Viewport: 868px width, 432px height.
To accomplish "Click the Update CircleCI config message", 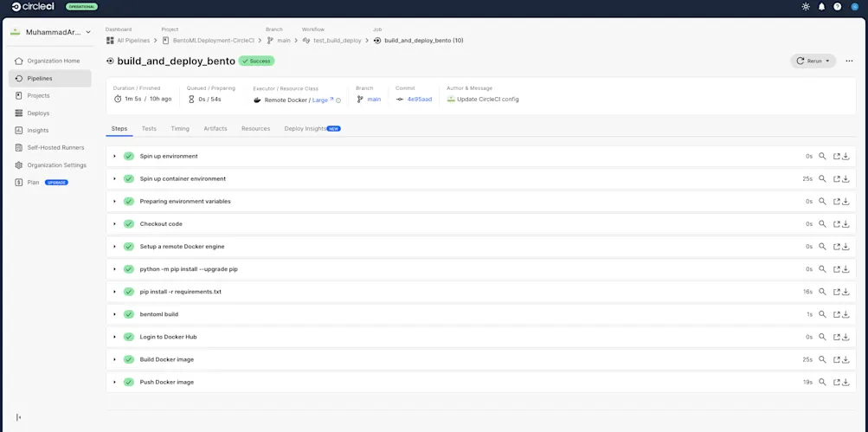I will [x=488, y=100].
